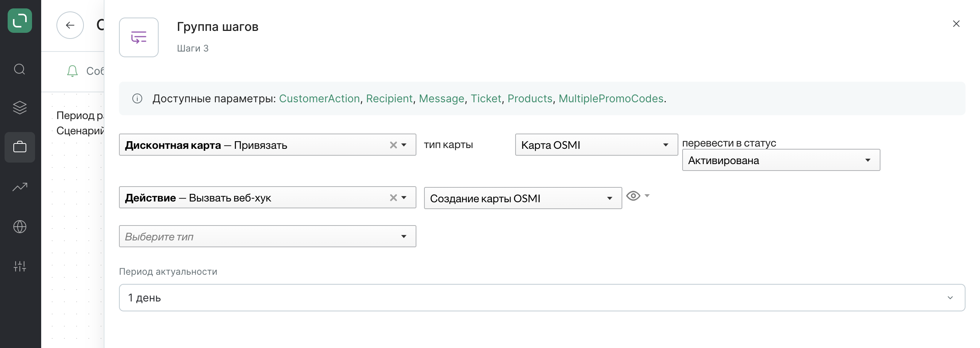Image resolution: width=980 pixels, height=348 pixels.
Task: Expand the small arrow beside the eye
Action: click(x=647, y=196)
